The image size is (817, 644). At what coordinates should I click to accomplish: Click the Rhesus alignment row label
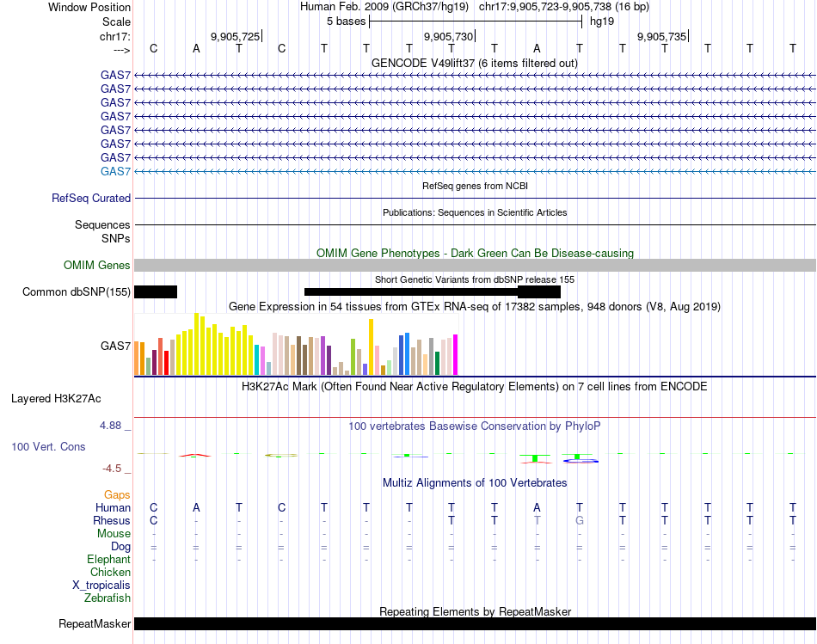point(112,520)
